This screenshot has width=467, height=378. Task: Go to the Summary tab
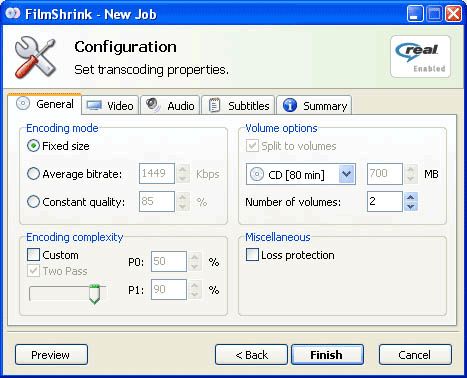pos(314,106)
